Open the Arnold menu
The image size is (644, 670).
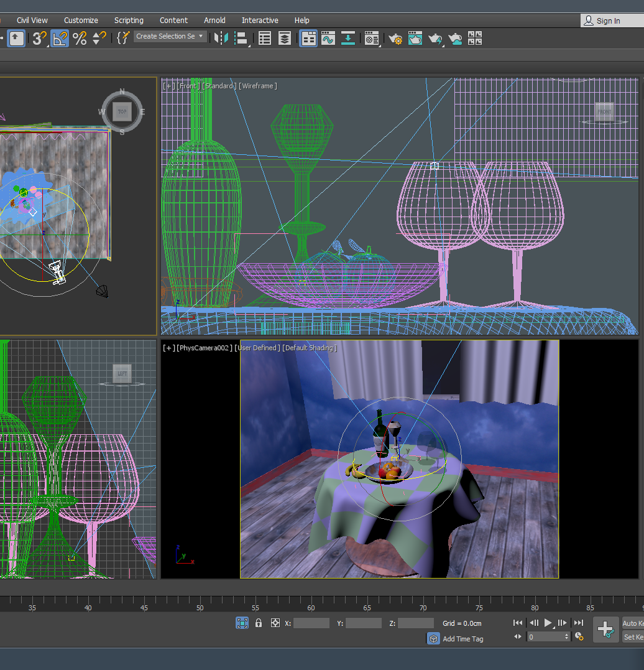pos(214,21)
